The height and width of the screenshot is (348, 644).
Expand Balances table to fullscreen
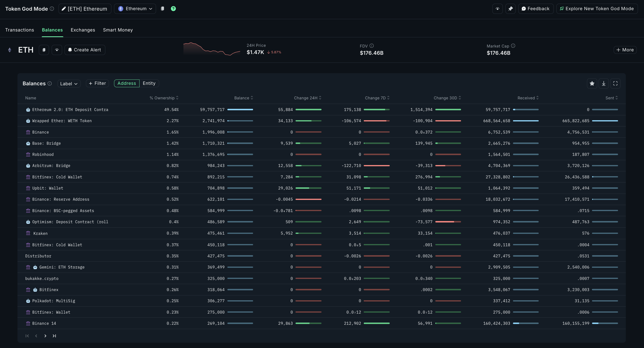[x=615, y=83]
